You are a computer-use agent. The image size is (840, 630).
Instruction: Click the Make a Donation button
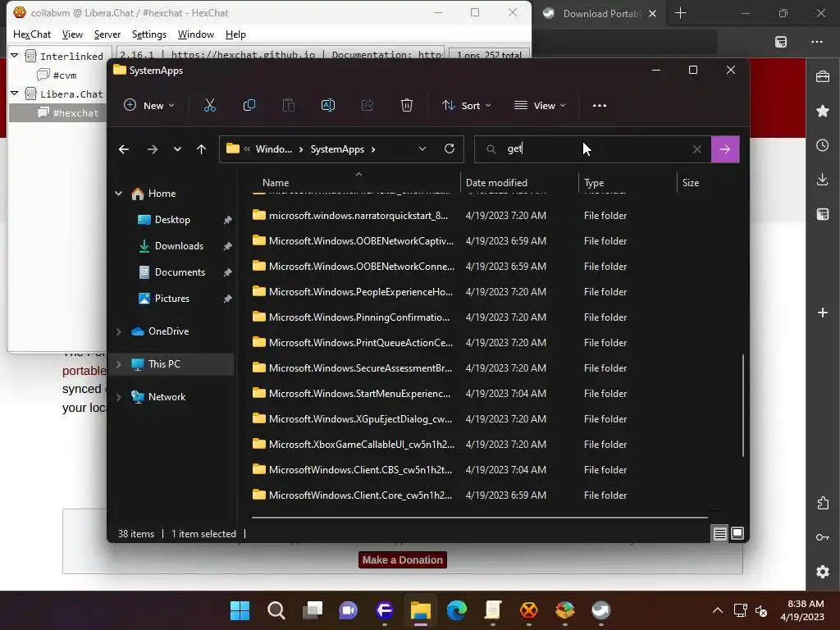pyautogui.click(x=402, y=559)
